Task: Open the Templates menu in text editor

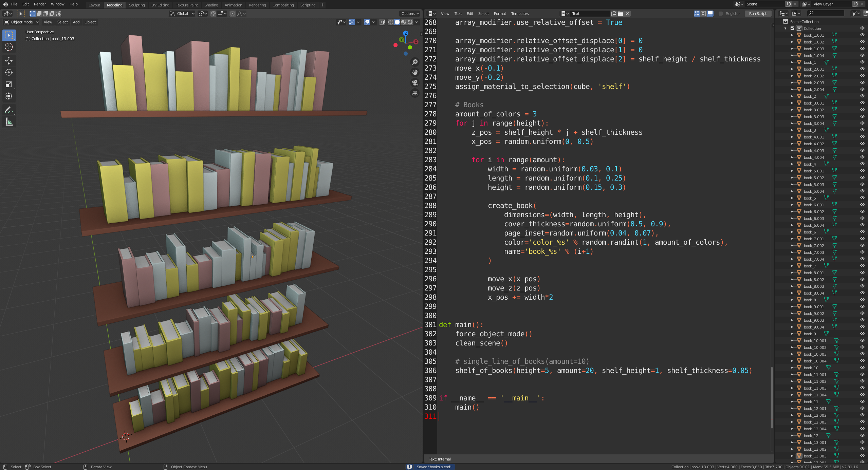Action: click(x=520, y=14)
